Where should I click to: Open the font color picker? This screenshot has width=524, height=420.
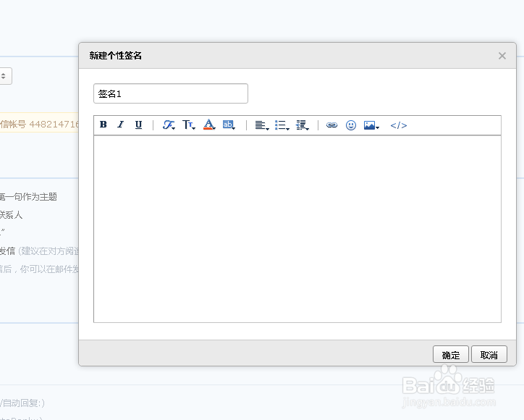point(209,125)
